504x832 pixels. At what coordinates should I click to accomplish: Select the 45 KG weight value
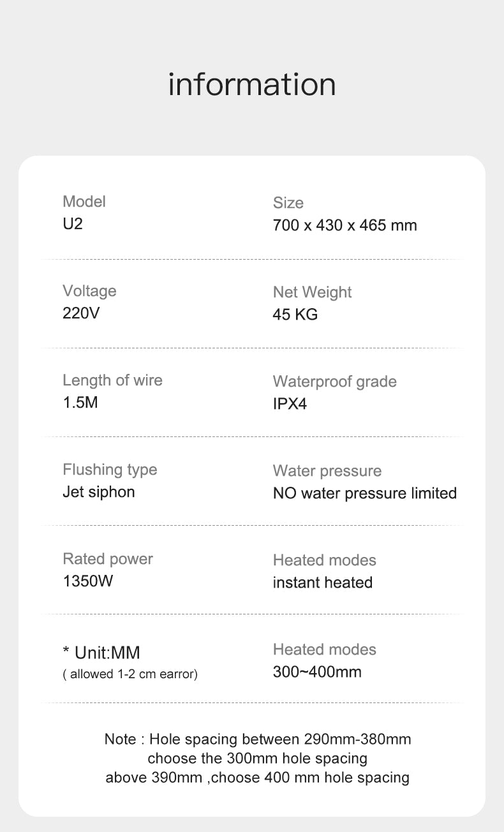pos(295,315)
